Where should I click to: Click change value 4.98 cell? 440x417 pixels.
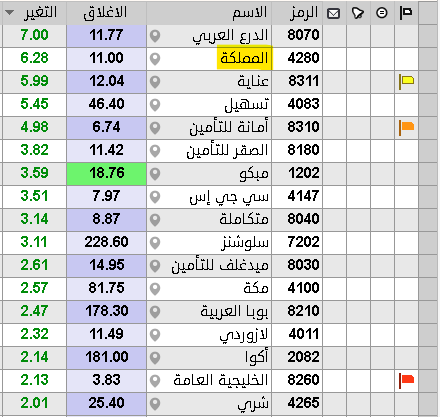click(34, 128)
